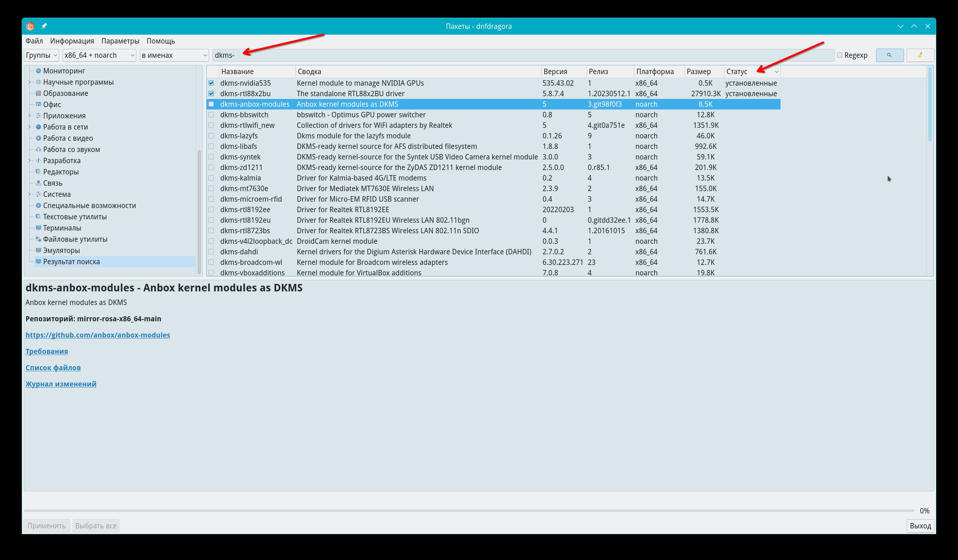Open the Группы view dropdown

point(41,55)
